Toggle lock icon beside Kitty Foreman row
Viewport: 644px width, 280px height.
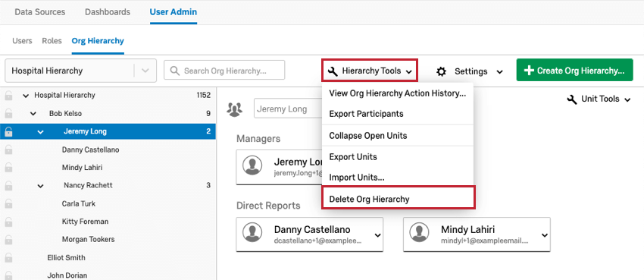point(8,222)
